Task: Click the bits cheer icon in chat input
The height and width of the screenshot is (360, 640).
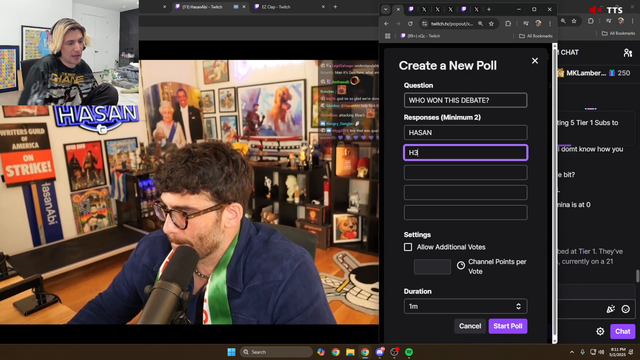Action: coord(611,309)
